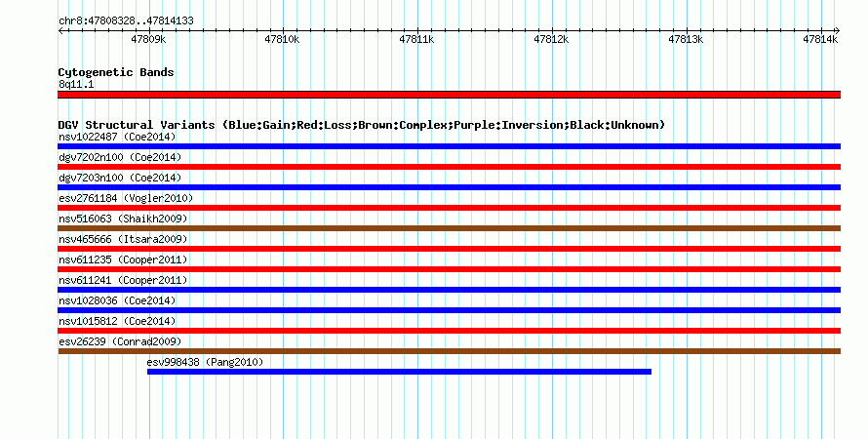The width and height of the screenshot is (868, 439).
Task: Click the ruler's left arrow end
Action: [60, 31]
